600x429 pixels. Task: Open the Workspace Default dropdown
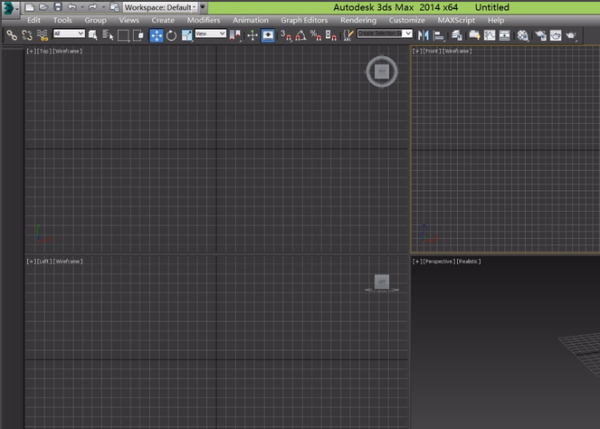click(161, 7)
